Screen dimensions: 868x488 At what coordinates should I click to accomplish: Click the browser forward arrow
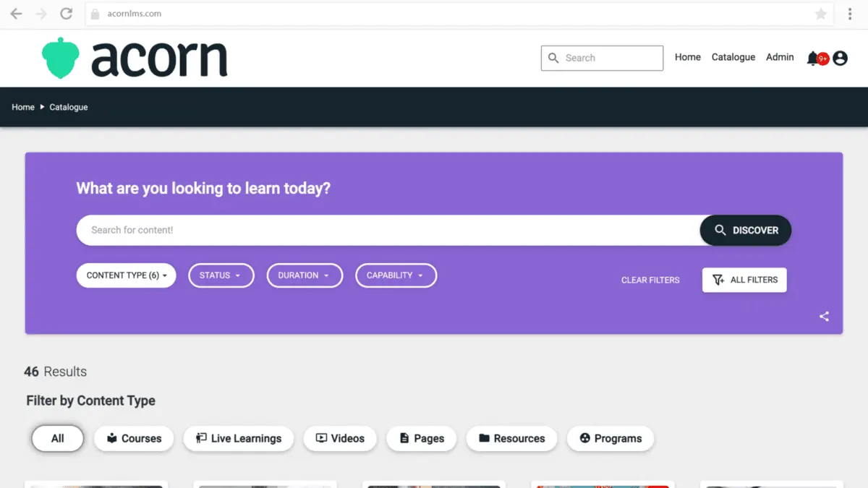[41, 14]
